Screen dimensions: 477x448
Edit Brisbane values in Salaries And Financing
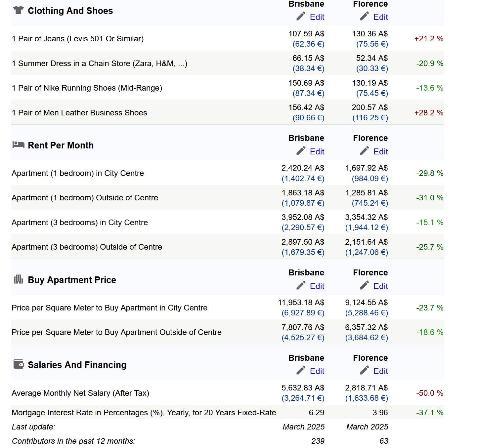pyautogui.click(x=317, y=371)
